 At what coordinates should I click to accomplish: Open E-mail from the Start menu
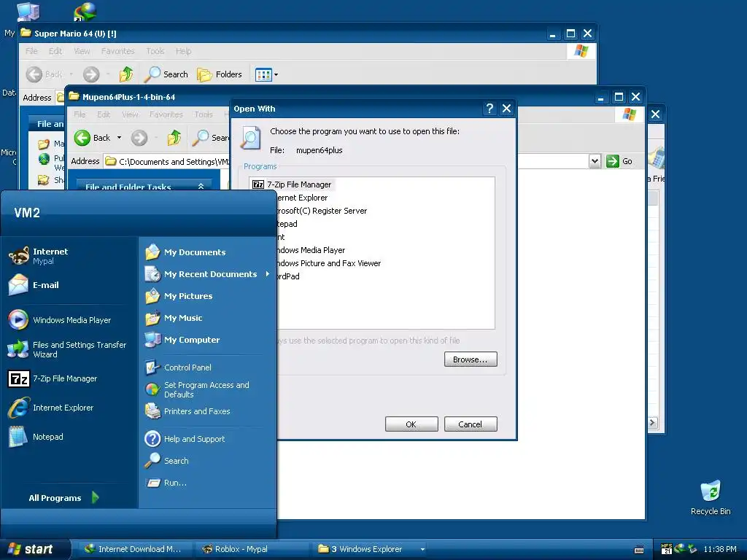point(34,285)
